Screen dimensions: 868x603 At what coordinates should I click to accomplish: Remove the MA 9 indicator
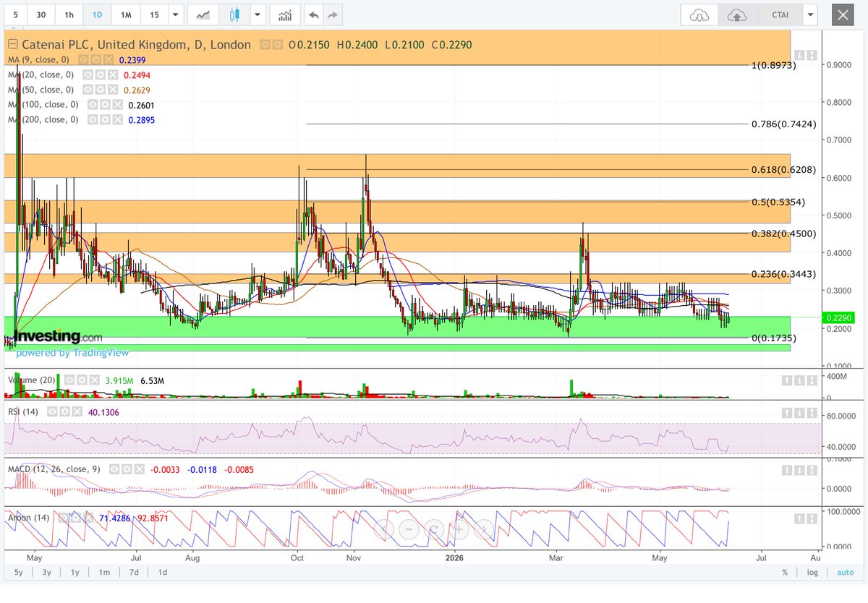point(107,59)
